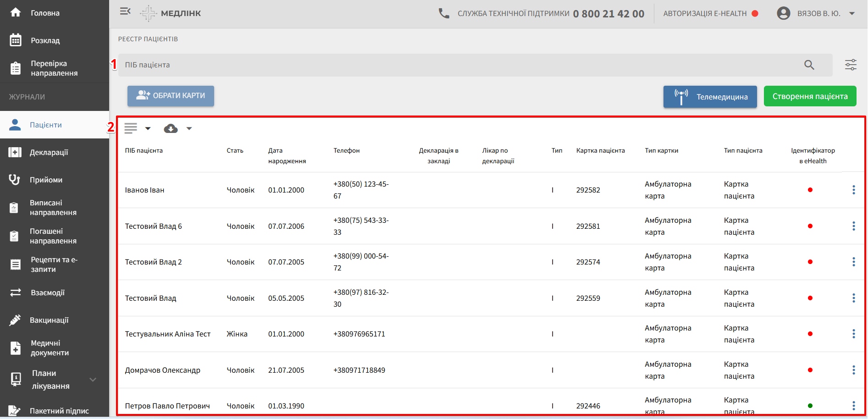Click the cloud download icon
The height and width of the screenshot is (419, 868).
(x=171, y=129)
